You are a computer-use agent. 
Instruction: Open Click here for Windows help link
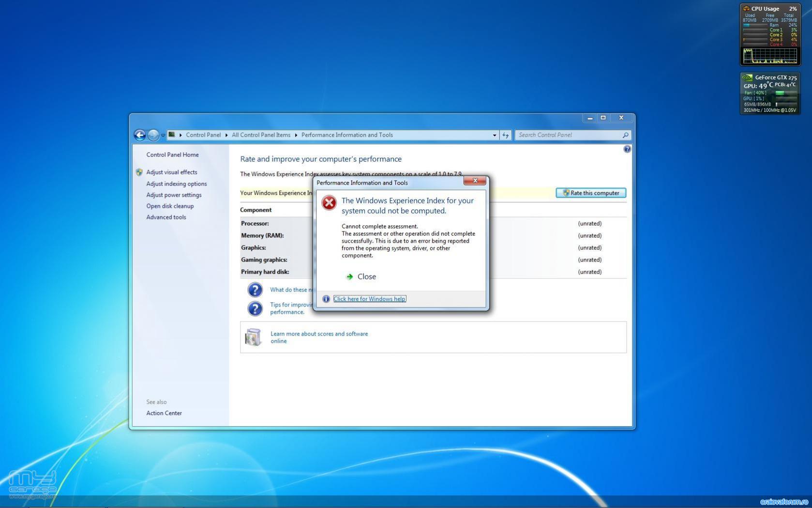click(369, 299)
